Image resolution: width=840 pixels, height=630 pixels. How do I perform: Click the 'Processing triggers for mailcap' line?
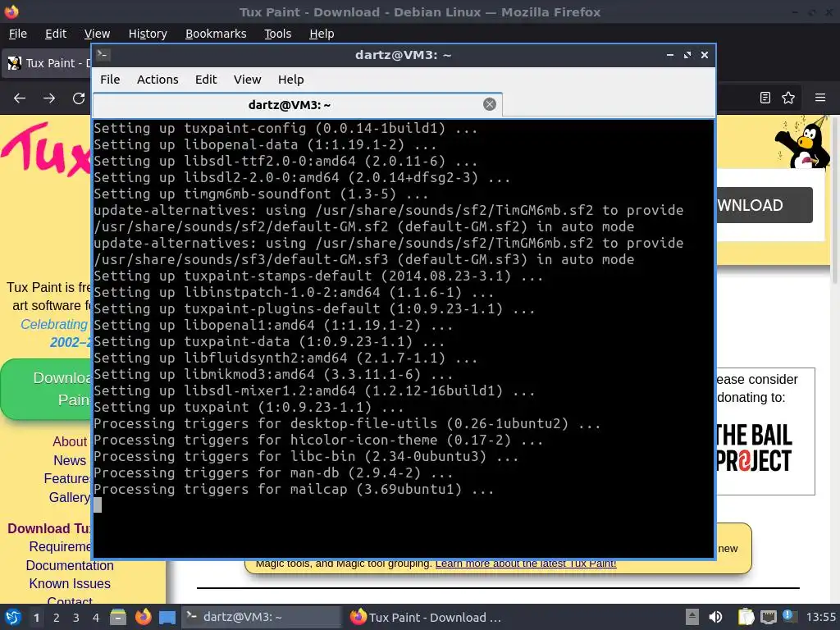pyautogui.click(x=294, y=490)
